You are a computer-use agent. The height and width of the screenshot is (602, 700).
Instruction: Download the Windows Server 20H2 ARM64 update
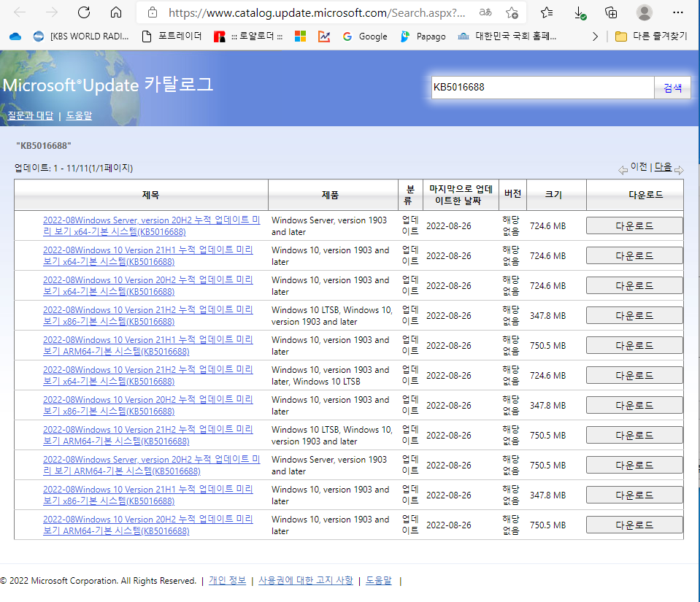point(634,465)
